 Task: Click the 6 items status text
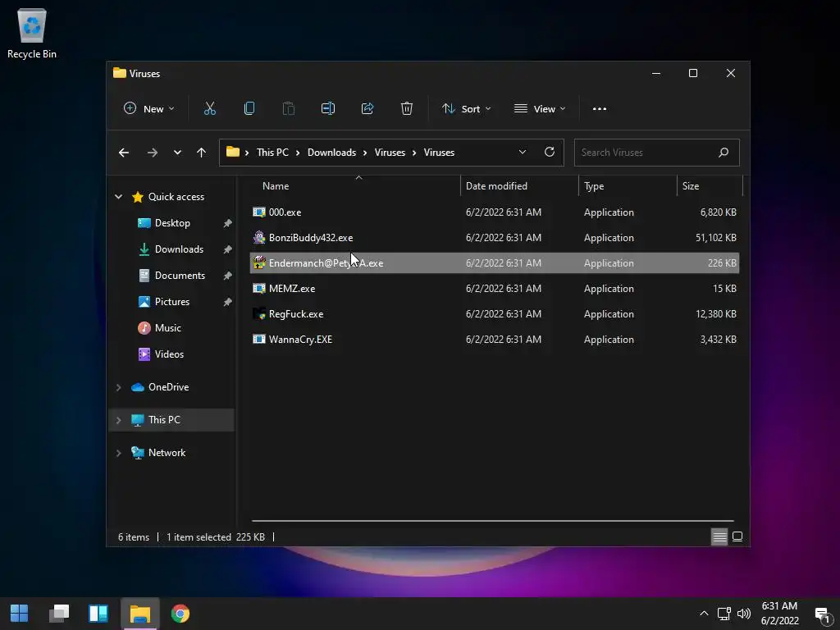(x=134, y=536)
